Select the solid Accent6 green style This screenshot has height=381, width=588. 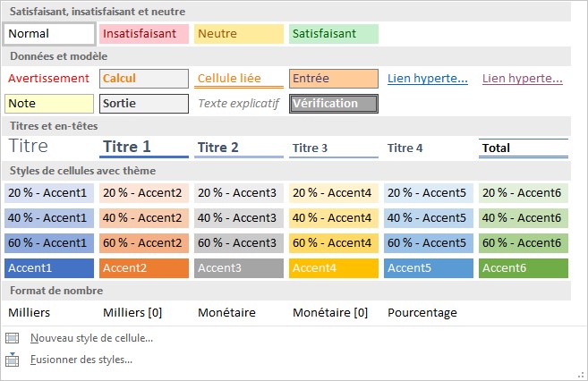point(524,267)
